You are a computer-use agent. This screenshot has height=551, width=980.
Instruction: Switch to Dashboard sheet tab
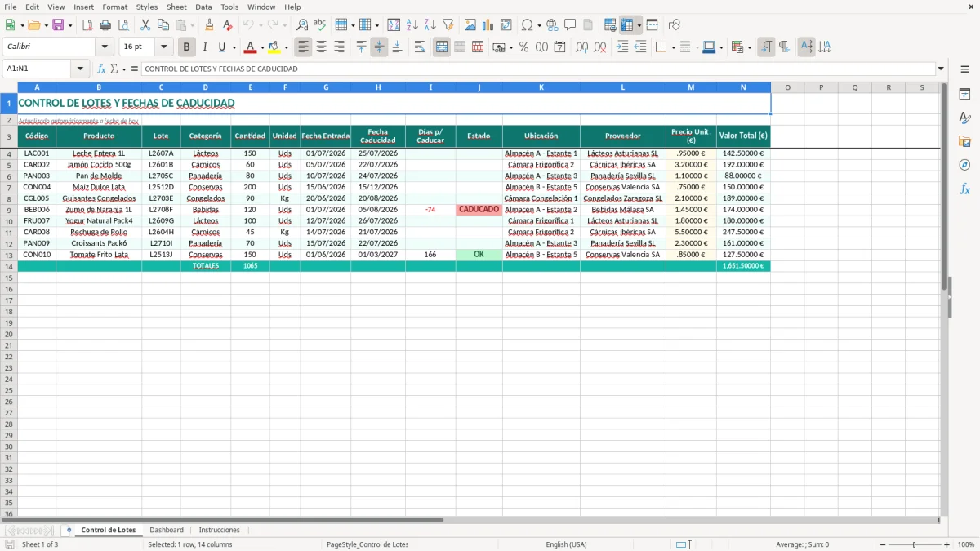click(167, 530)
